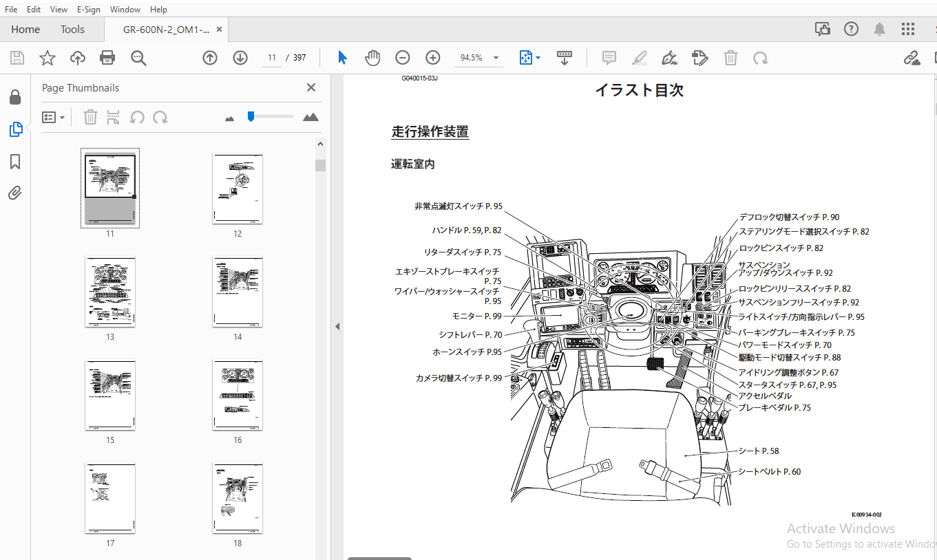Activate the hand pan tool
937x560 pixels.
372,58
